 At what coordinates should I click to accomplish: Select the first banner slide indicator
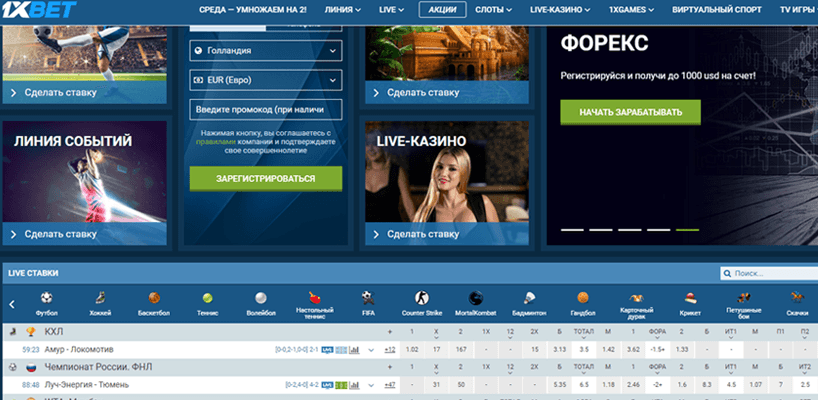[572, 229]
